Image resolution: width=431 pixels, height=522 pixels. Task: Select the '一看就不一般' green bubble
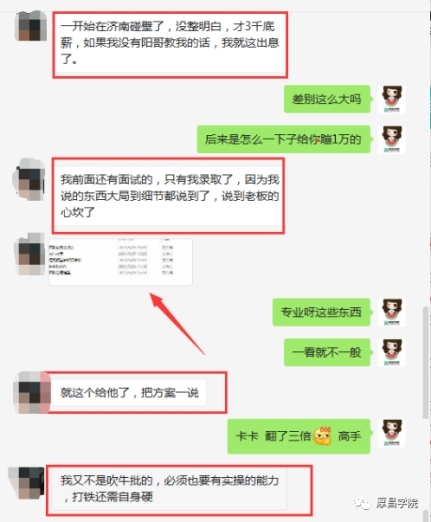pyautogui.click(x=327, y=352)
